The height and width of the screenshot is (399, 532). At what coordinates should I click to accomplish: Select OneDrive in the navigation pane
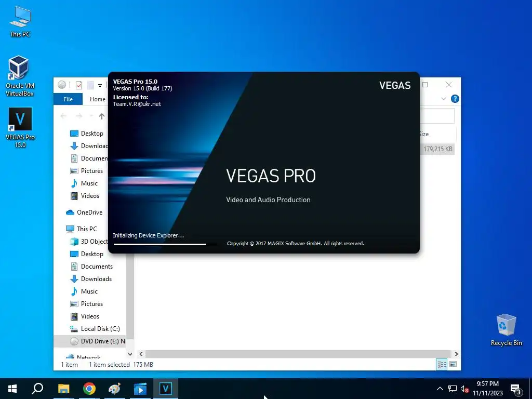pos(84,212)
